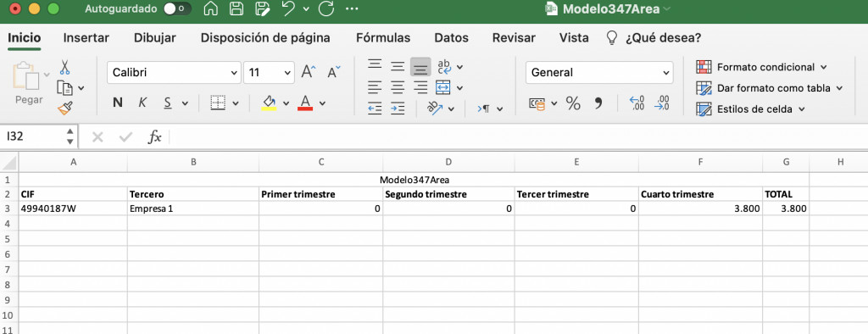Apply italic with the K button
This screenshot has width=868, height=334.
pyautogui.click(x=142, y=103)
